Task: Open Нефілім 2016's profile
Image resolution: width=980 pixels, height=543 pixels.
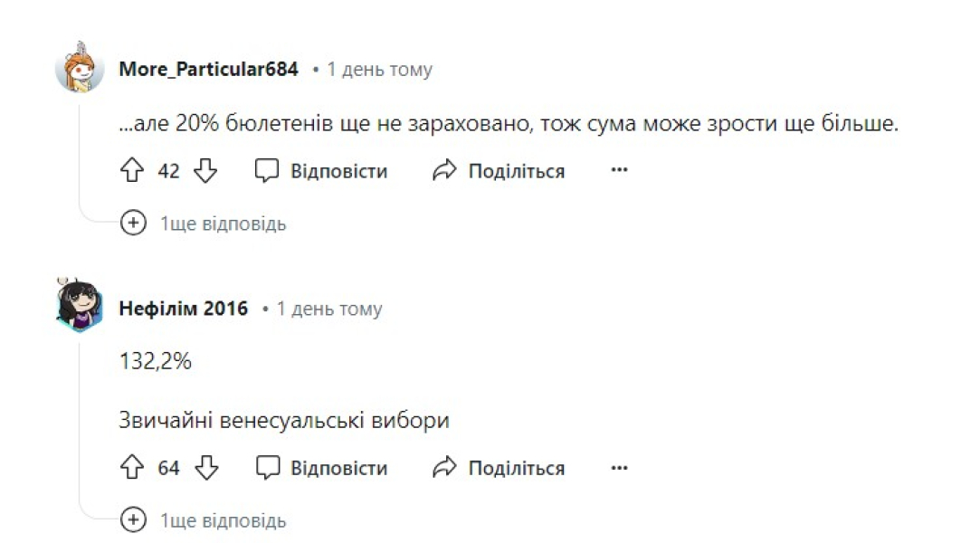Action: coord(184,308)
